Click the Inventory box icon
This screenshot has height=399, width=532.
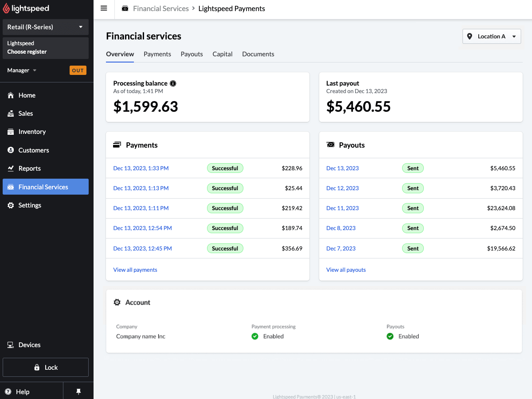[x=11, y=132]
